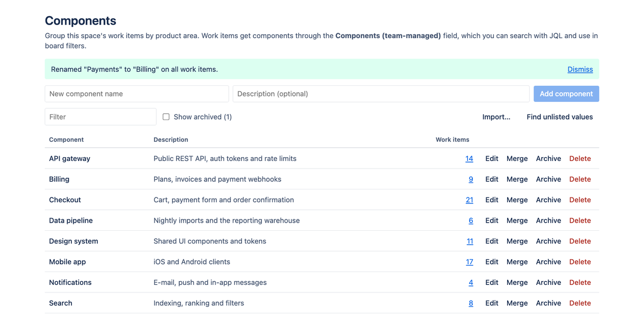
Task: Merge the Design system component
Action: 517,241
